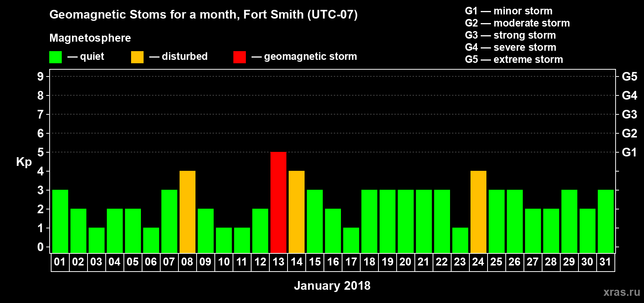This screenshot has height=303, width=644.
Task: Click day label 05 on the axis
Action: click(133, 262)
